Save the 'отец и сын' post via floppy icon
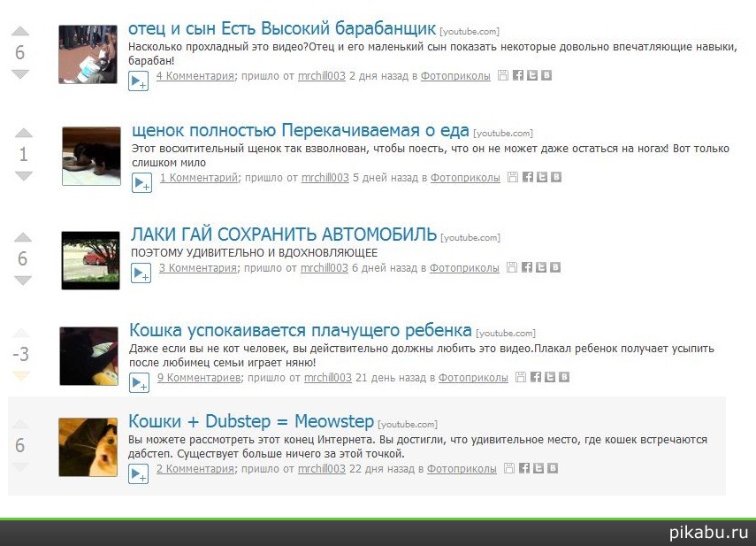756x546 pixels. (503, 76)
